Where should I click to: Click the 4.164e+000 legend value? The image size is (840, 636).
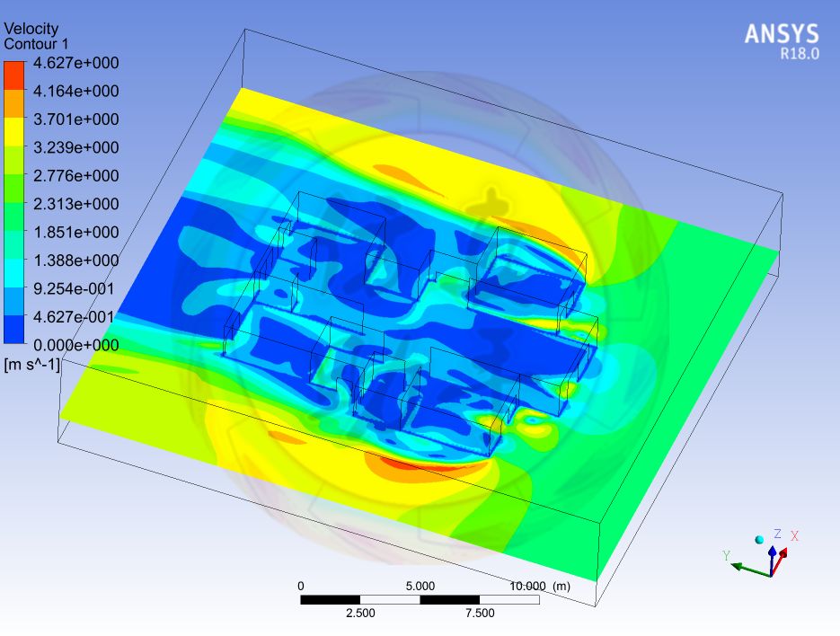(76, 91)
